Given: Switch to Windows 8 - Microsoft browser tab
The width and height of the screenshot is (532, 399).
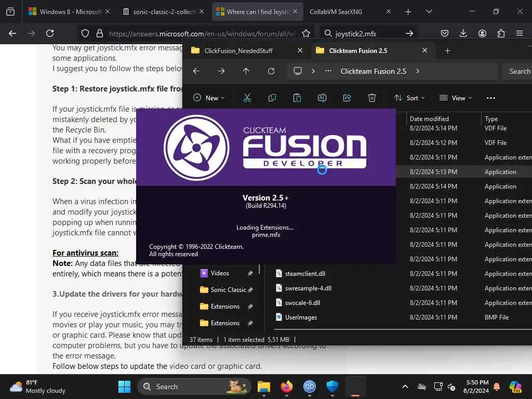Looking at the screenshot, I should point(64,12).
